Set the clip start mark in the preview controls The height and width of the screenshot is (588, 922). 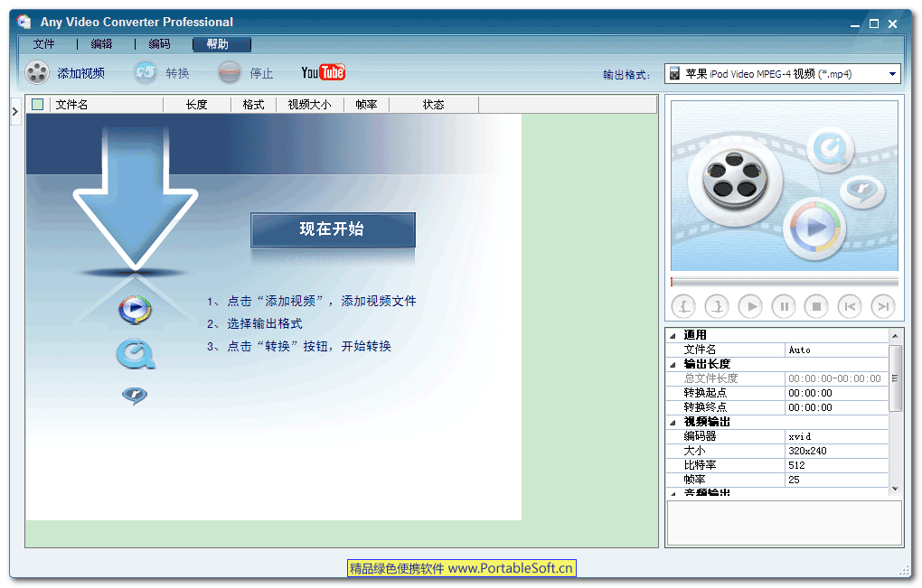683,306
